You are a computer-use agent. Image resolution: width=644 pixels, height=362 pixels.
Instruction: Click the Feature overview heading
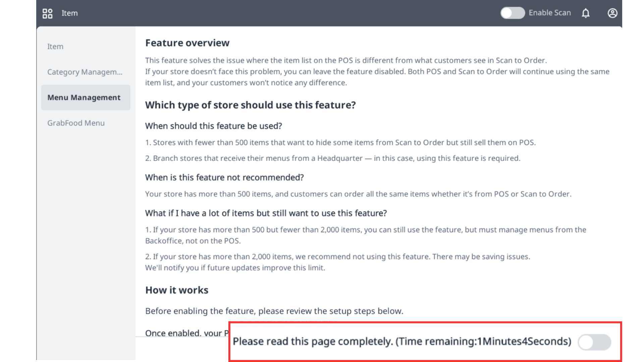click(x=187, y=43)
